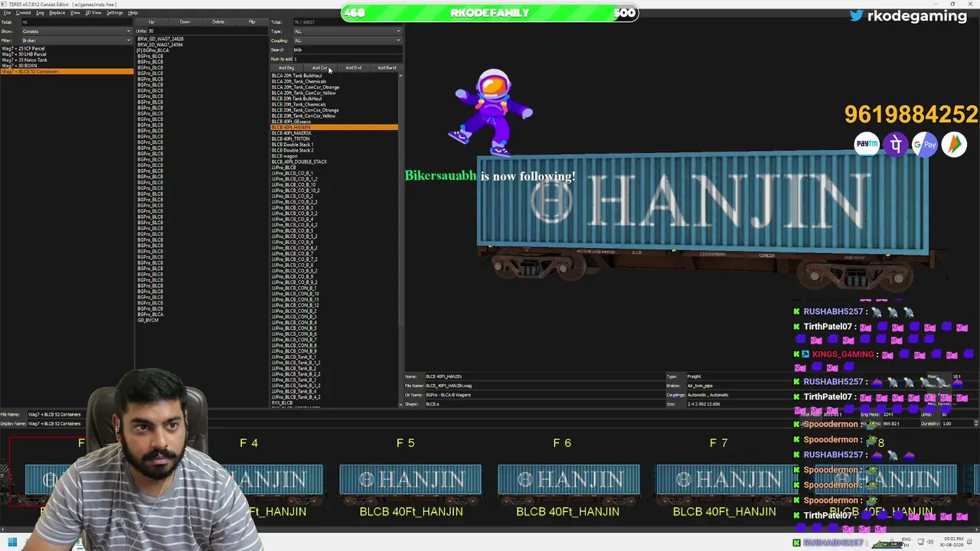Select consist Wag7 + 25 ICF Parcel
The height and width of the screenshot is (551, 980).
pyautogui.click(x=67, y=49)
